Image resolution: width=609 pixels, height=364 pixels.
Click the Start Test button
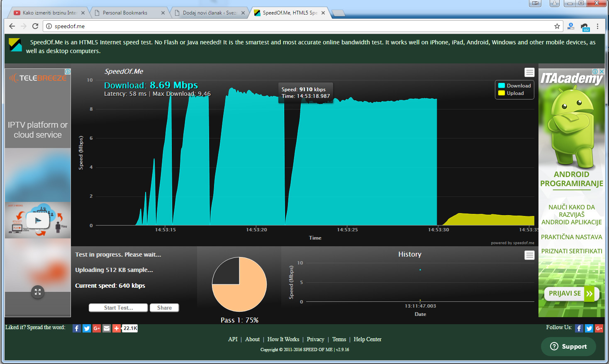click(x=118, y=308)
